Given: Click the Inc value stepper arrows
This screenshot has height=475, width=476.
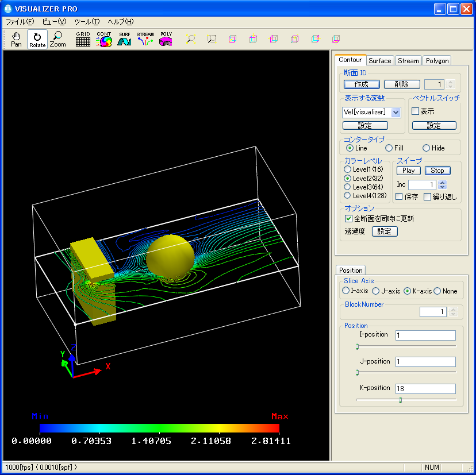Looking at the screenshot, I should pyautogui.click(x=442, y=185).
